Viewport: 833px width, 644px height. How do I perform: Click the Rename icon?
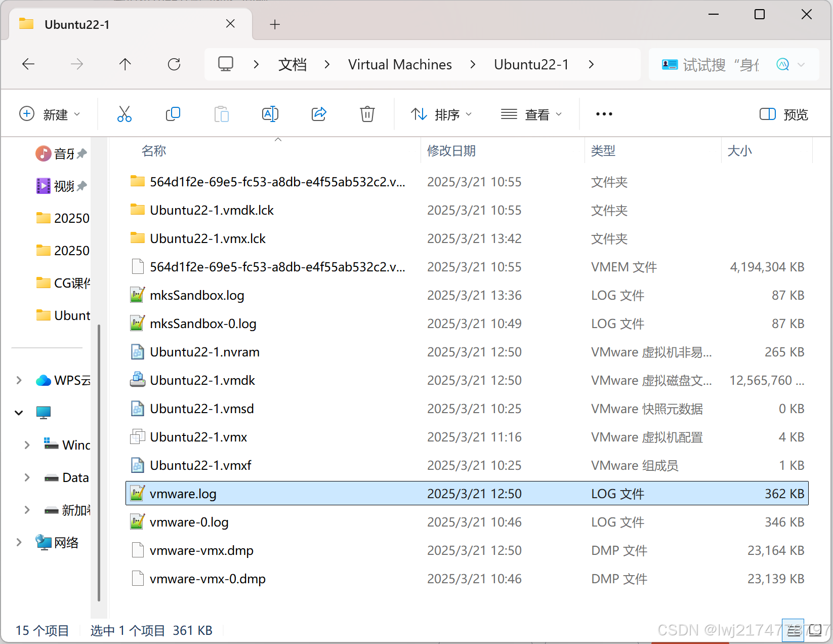click(270, 114)
